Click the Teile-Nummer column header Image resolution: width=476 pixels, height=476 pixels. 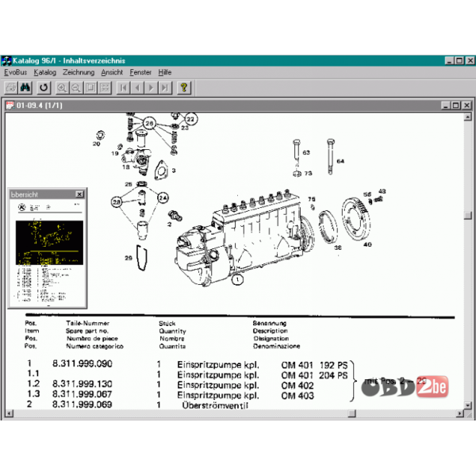(x=88, y=324)
